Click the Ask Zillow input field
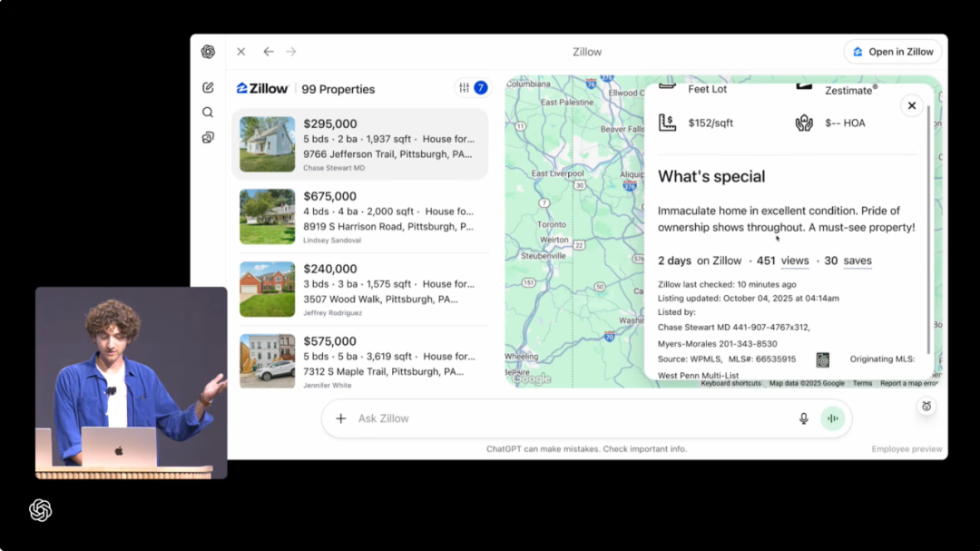This screenshot has width=980, height=551. [x=572, y=418]
